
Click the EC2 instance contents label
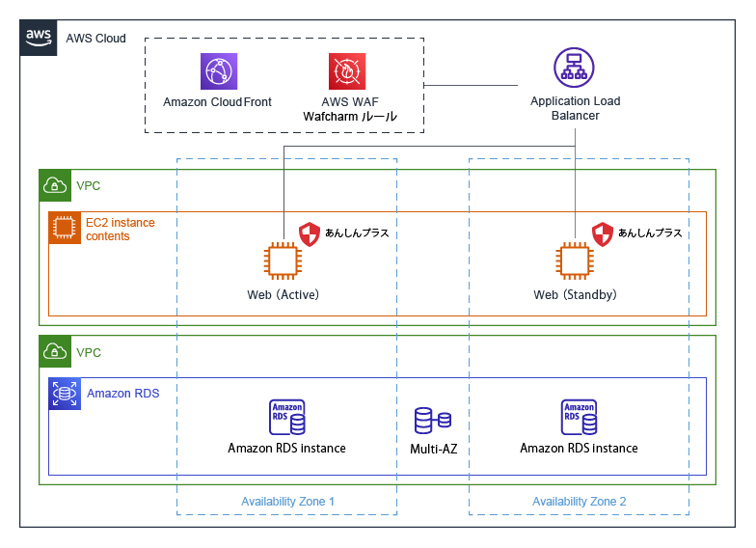point(120,230)
